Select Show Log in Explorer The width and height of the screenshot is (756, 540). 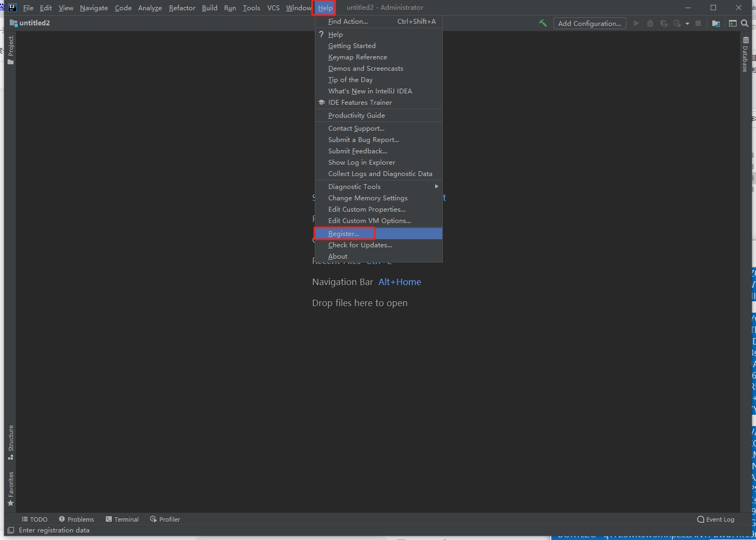379,162
